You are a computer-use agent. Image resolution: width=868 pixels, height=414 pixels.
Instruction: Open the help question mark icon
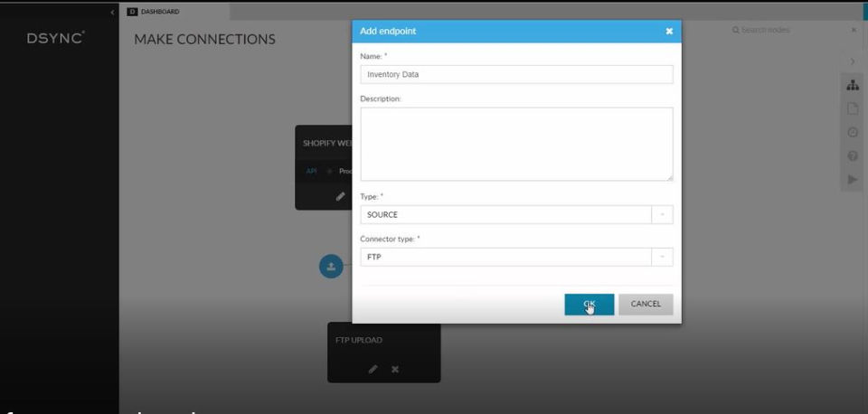pos(853,156)
